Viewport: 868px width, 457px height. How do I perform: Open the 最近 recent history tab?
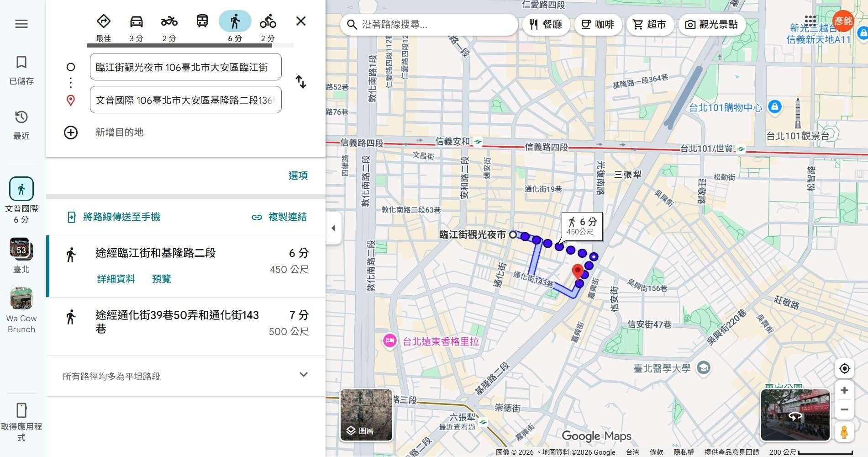[21, 125]
